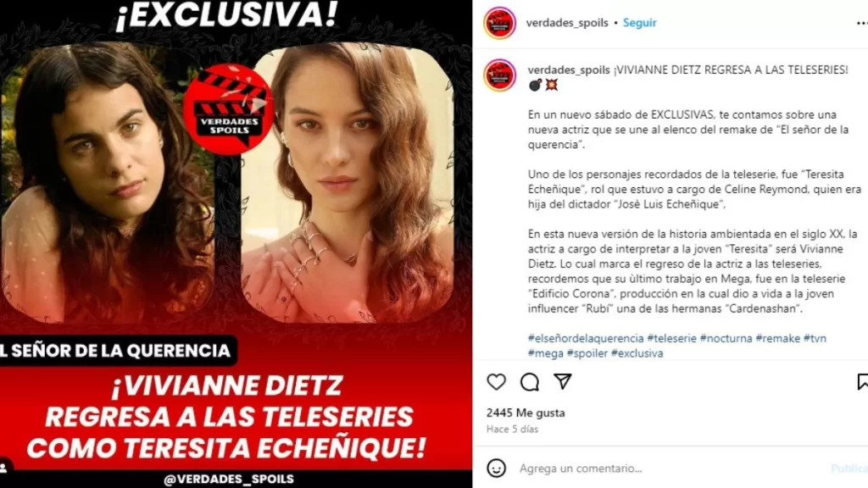This screenshot has width=868, height=488.
Task: Follow the account via the Seguir link
Action: coord(639,23)
